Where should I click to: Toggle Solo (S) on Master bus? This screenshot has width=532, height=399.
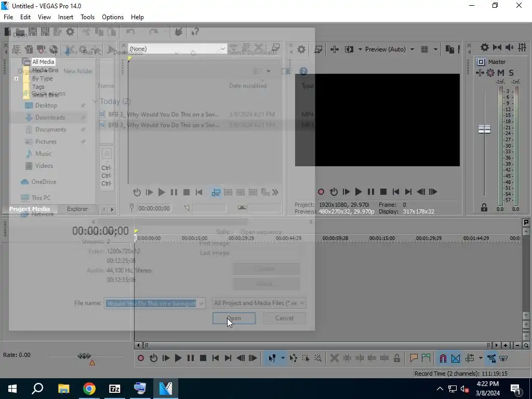coord(511,73)
